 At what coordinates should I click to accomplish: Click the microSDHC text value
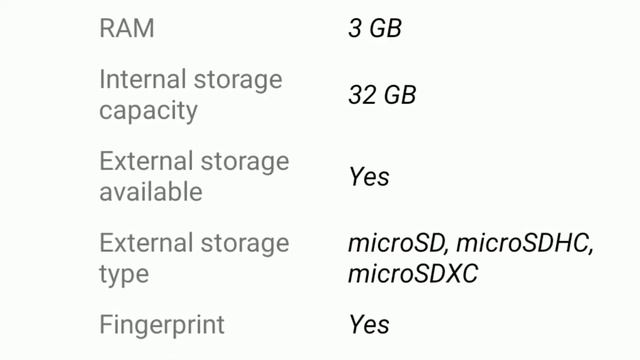(x=524, y=243)
